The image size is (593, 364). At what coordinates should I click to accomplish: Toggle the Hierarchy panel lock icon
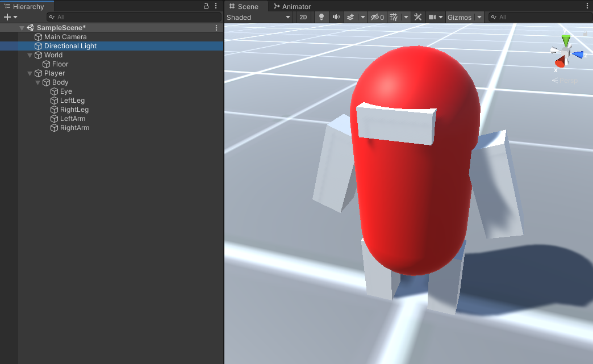[x=206, y=6]
